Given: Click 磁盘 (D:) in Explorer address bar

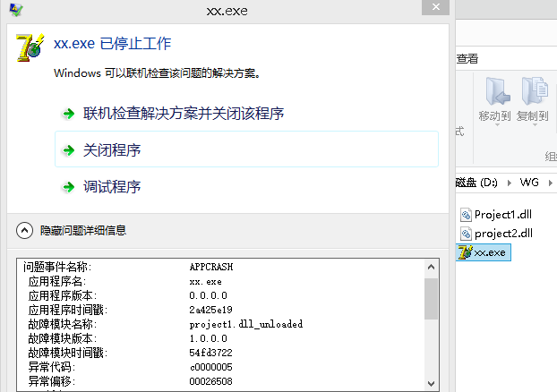Looking at the screenshot, I should [476, 183].
